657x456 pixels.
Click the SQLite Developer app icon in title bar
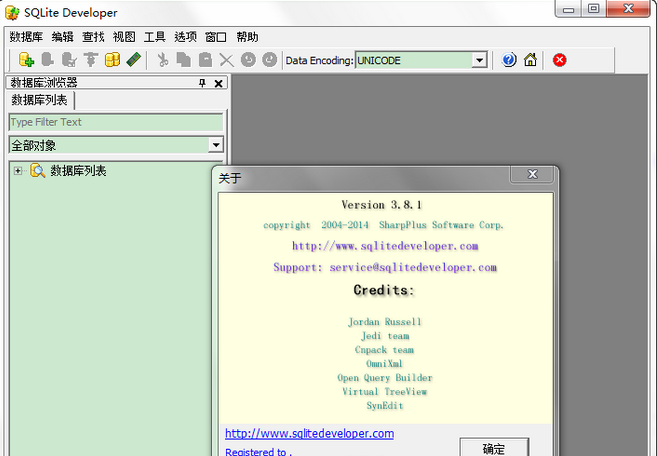coord(12,13)
